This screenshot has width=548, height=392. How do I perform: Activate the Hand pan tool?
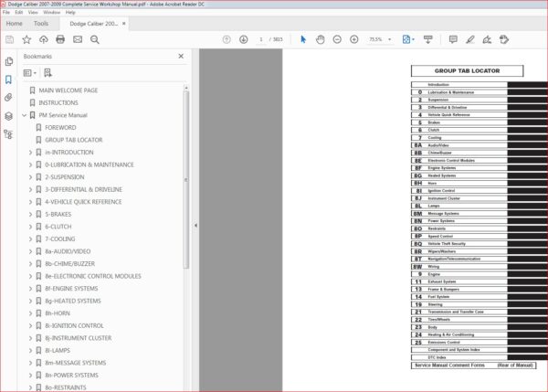(321, 39)
